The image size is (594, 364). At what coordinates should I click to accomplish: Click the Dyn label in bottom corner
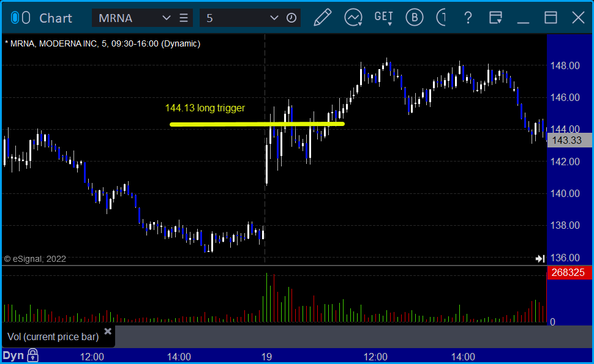click(x=13, y=356)
